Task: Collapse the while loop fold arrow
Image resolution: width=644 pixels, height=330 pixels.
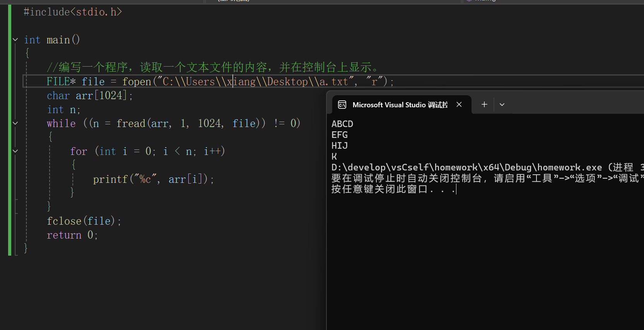Action: coord(15,123)
